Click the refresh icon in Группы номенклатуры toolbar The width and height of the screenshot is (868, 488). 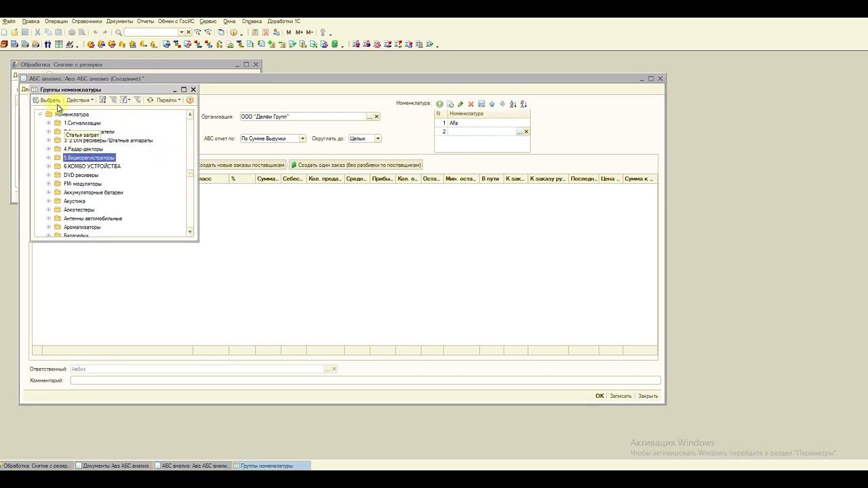tap(151, 100)
